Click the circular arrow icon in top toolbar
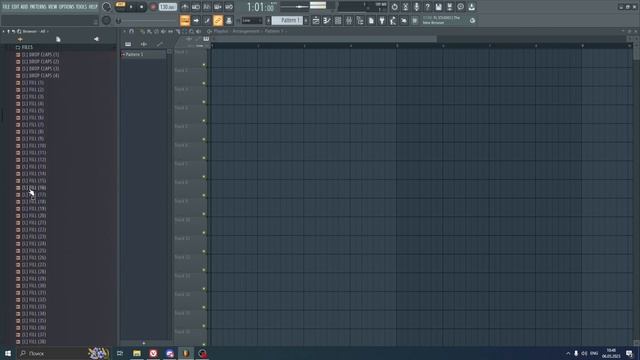Viewport: 640px width, 360px height. click(394, 7)
